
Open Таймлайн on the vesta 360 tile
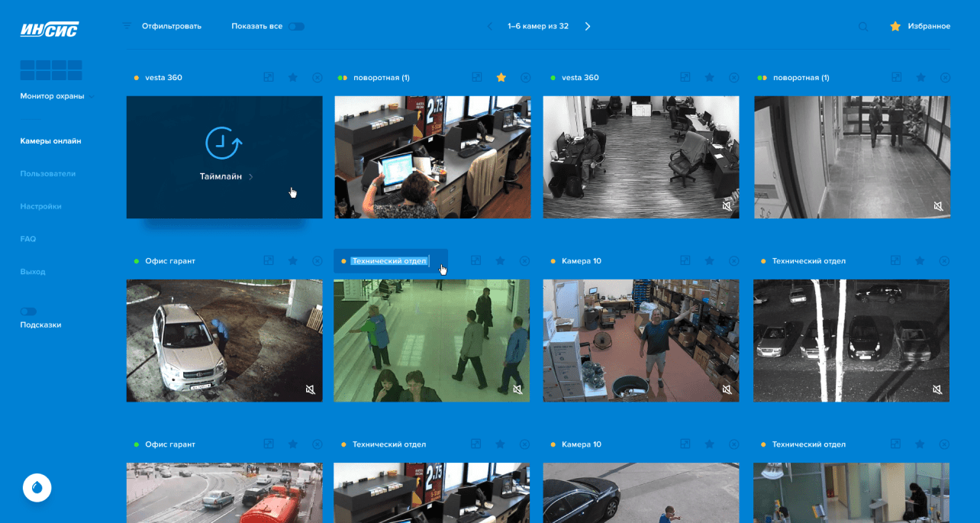coord(221,177)
